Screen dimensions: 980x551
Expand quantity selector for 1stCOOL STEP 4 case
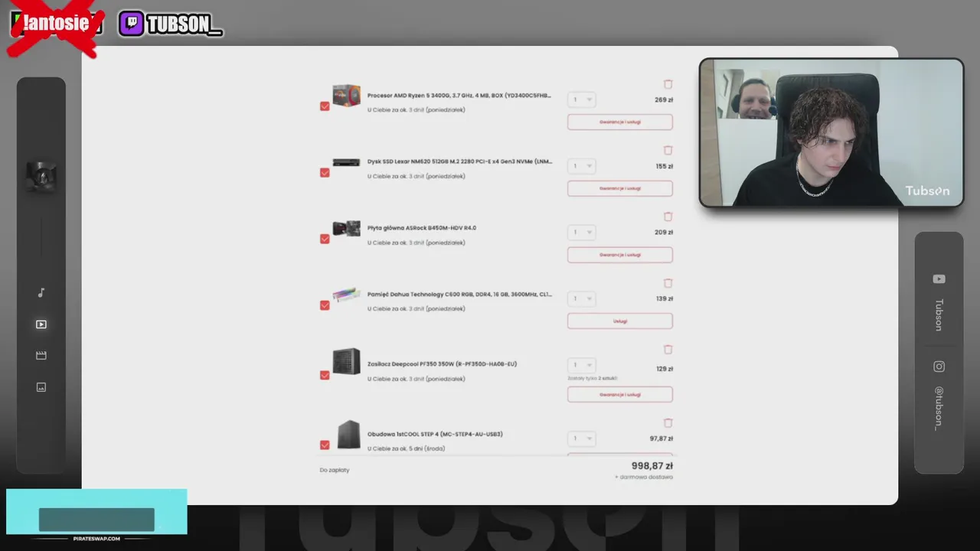click(x=582, y=439)
